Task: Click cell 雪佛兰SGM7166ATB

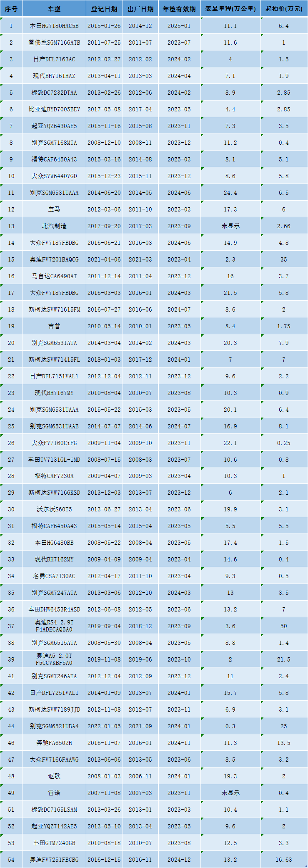Action: pyautogui.click(x=54, y=43)
